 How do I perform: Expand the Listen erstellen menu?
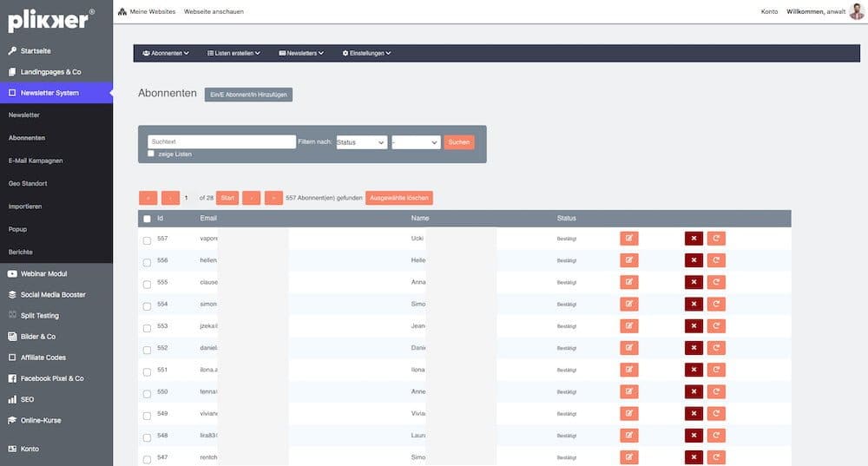point(233,53)
